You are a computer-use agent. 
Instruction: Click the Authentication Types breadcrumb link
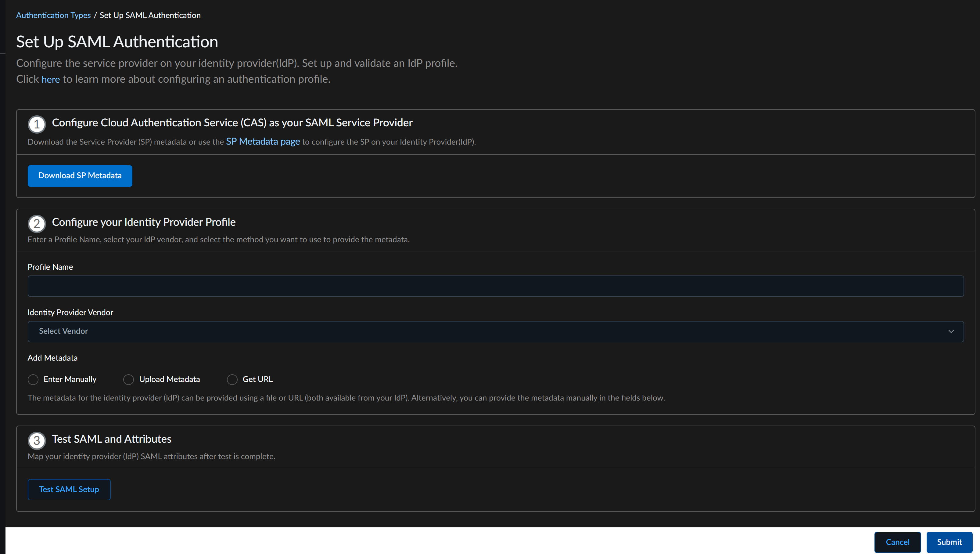tap(53, 15)
